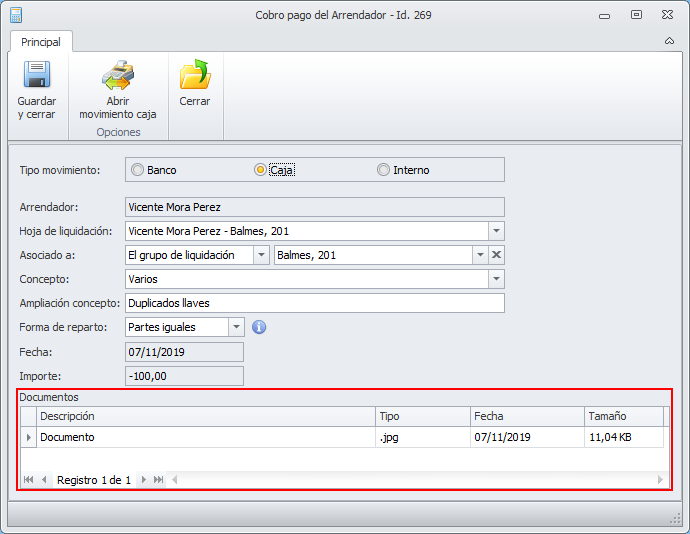Viewport: 690px width, 534px height.
Task: Click horizontal scrollbar right arrow in Documentos
Action: click(x=660, y=479)
